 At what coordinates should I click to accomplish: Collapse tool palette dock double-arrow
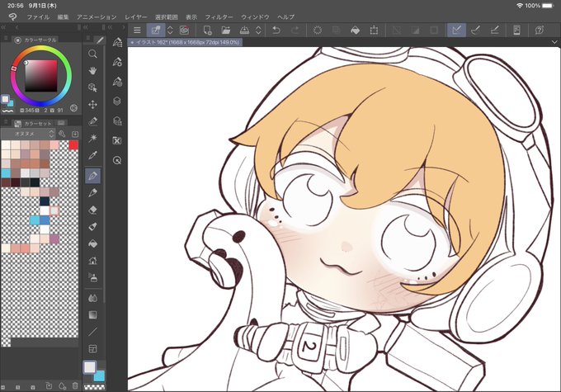tap(86, 27)
